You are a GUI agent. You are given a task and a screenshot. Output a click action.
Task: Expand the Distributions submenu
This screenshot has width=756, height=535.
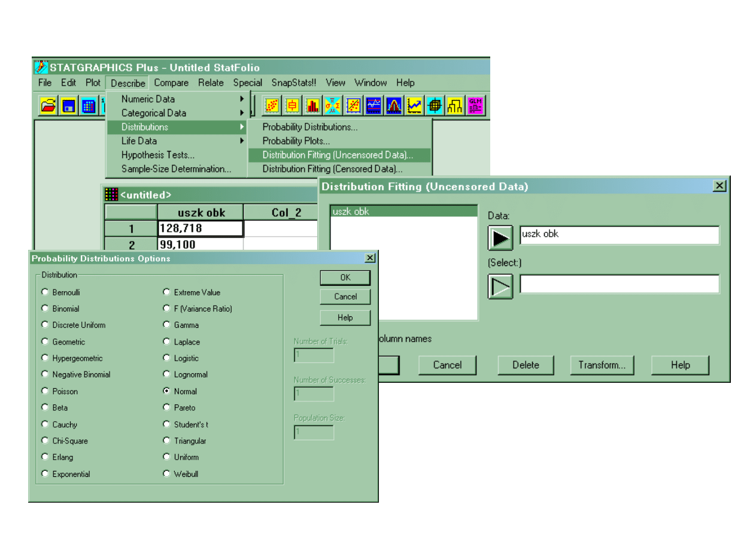177,127
